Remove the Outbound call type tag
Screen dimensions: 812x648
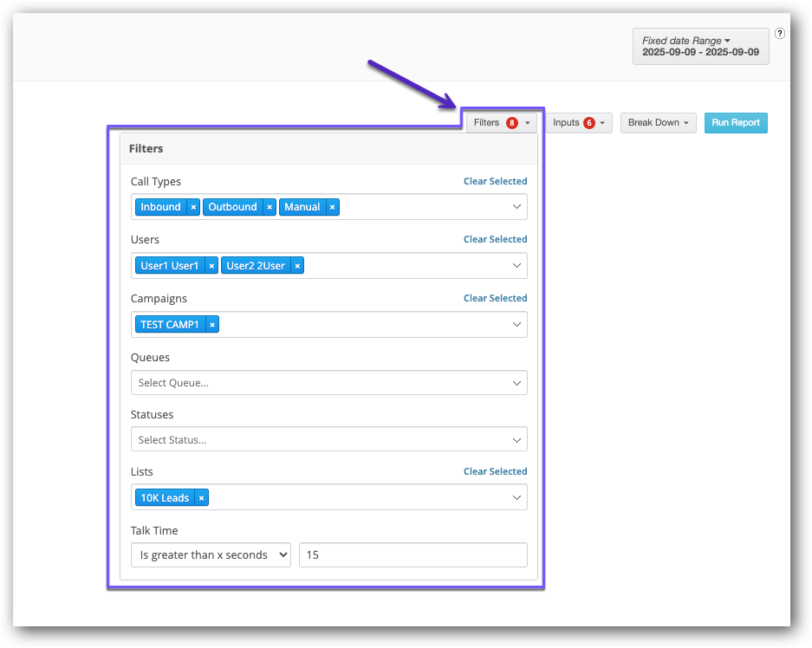click(270, 207)
